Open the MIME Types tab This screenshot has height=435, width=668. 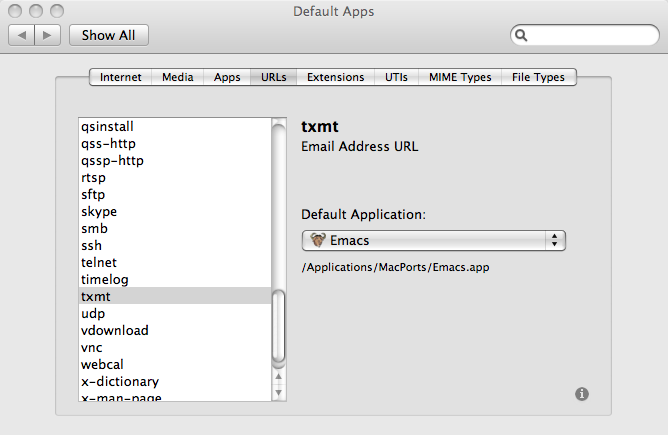click(460, 77)
